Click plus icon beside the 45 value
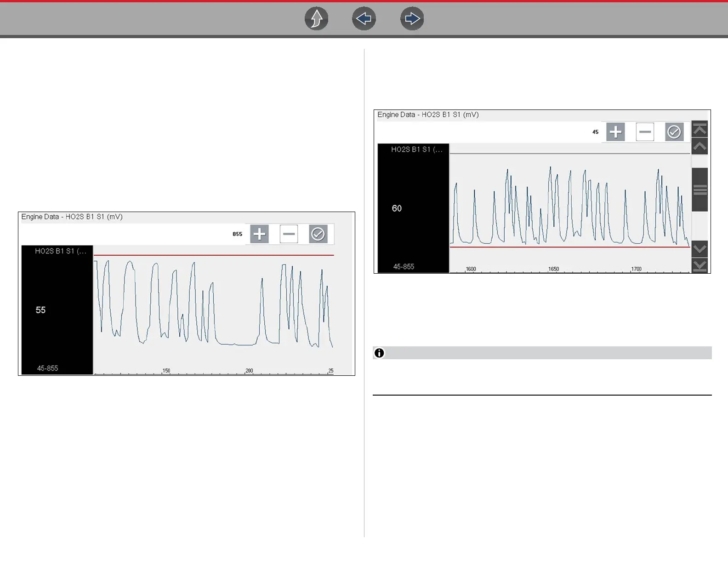This screenshot has width=728, height=563. point(615,132)
